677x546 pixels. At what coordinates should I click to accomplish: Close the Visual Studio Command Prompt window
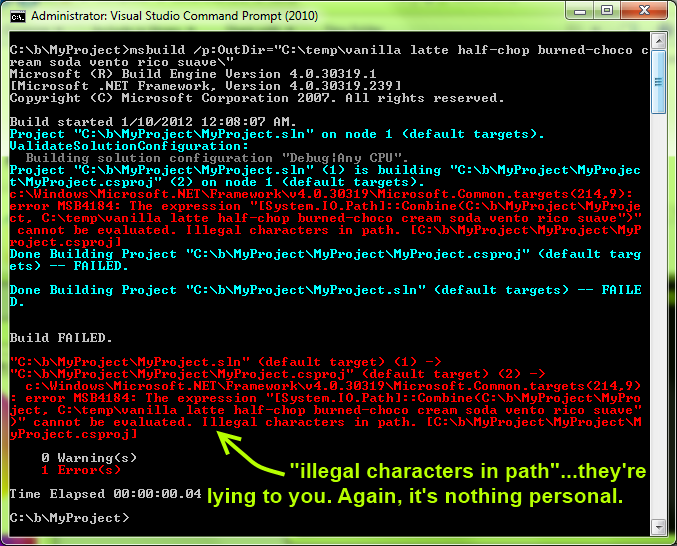click(645, 10)
